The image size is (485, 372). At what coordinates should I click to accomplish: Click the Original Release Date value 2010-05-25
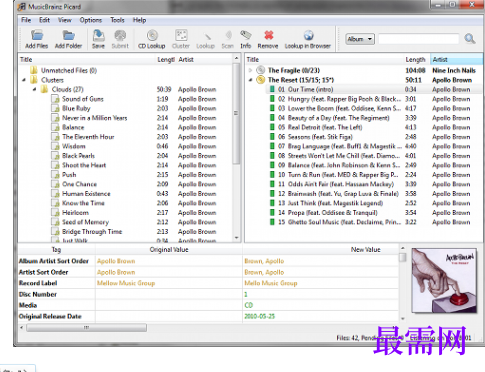259,316
